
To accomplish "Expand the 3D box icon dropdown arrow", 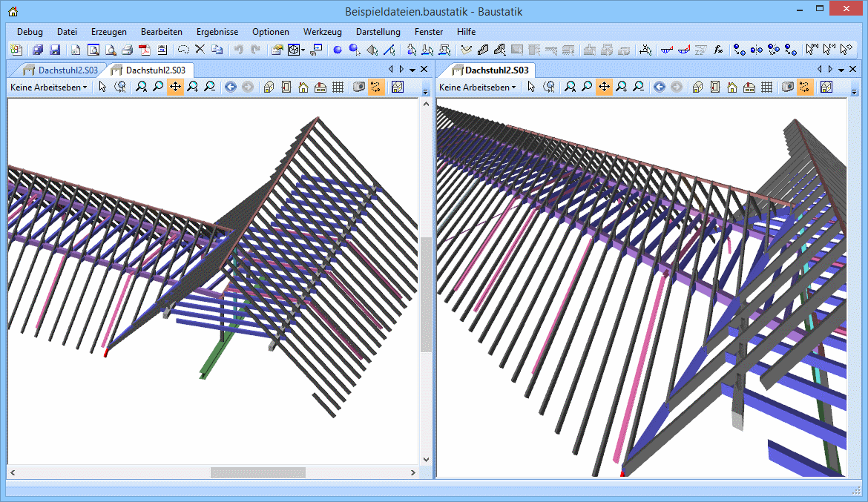I will tap(303, 50).
